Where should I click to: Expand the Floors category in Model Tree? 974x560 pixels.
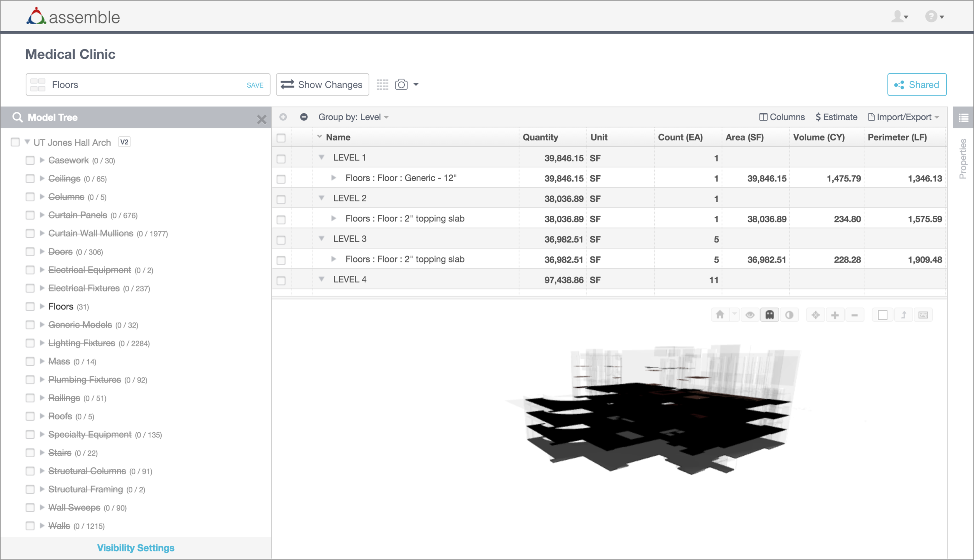pos(42,306)
